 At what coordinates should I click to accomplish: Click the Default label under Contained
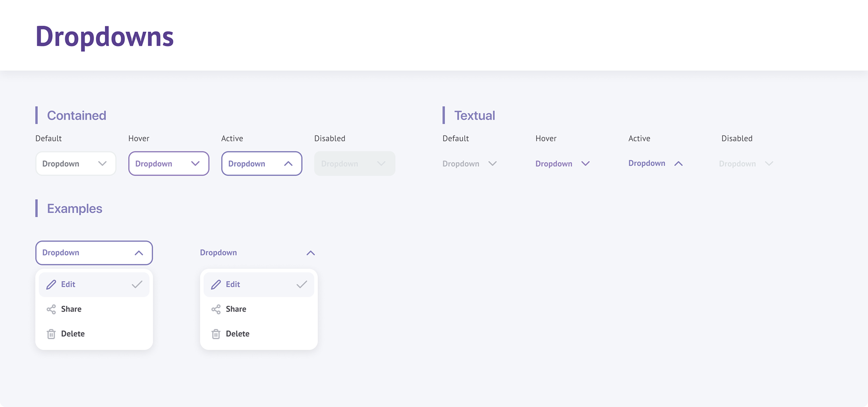(48, 139)
